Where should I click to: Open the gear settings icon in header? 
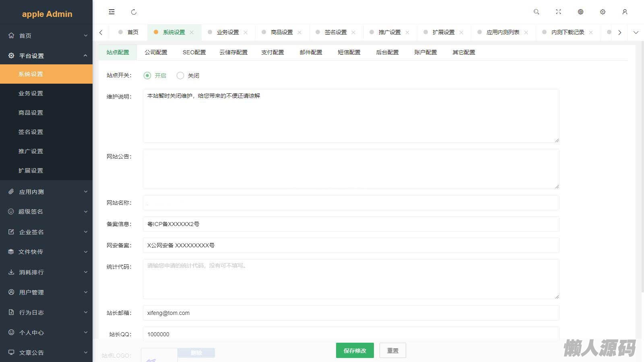603,12
